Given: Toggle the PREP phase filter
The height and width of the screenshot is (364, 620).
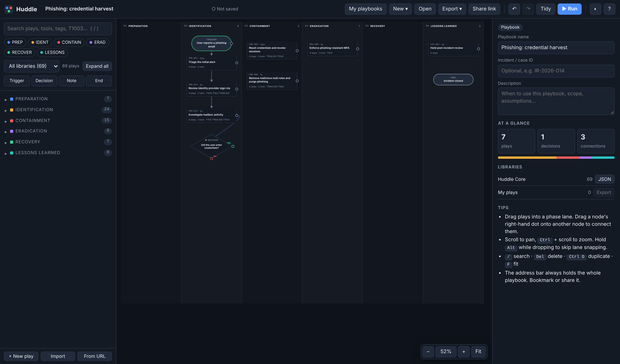Looking at the screenshot, I should click(x=15, y=42).
